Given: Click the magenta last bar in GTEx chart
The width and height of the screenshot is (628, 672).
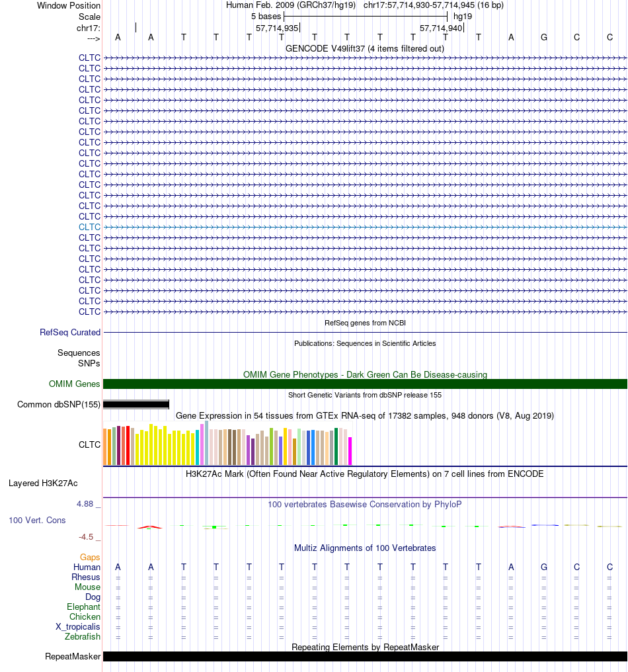Looking at the screenshot, I should point(350,451).
